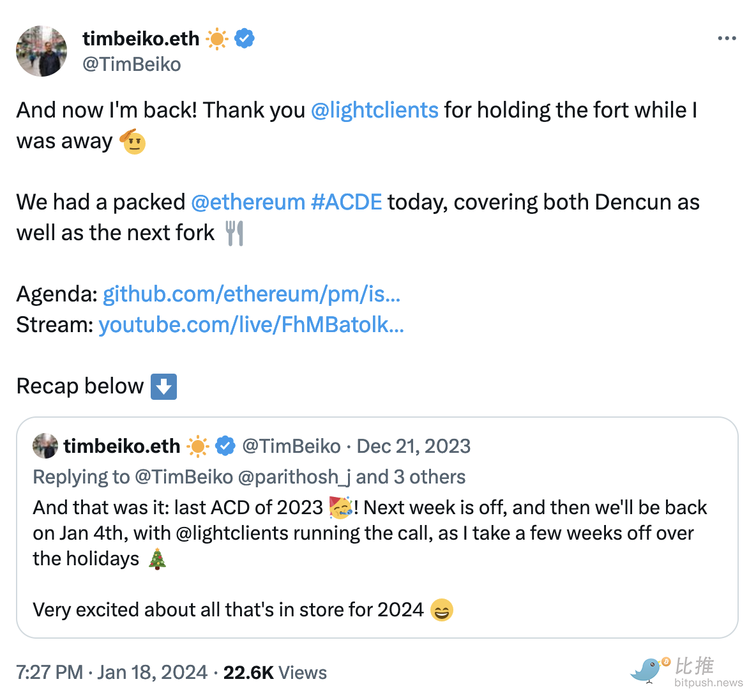Click the fork and knife emoji
This screenshot has height=700, width=756.
tap(235, 233)
